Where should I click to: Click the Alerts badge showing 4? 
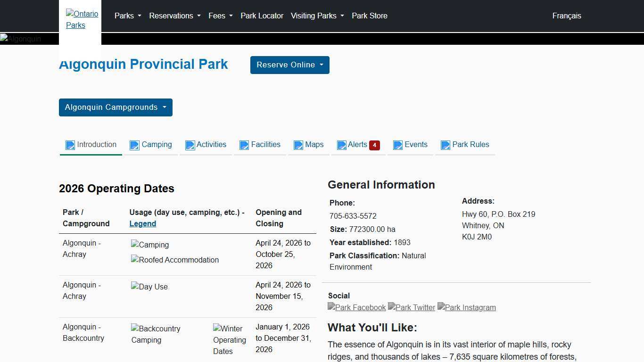(x=374, y=145)
